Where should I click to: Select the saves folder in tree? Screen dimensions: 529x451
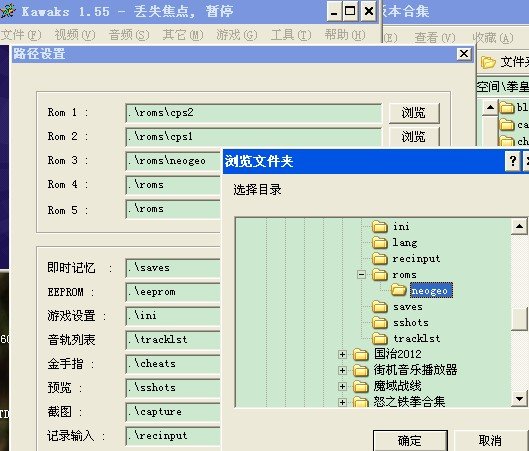408,307
